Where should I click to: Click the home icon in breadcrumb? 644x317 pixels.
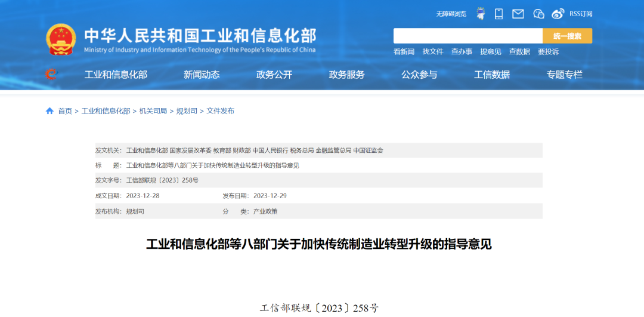(49, 111)
